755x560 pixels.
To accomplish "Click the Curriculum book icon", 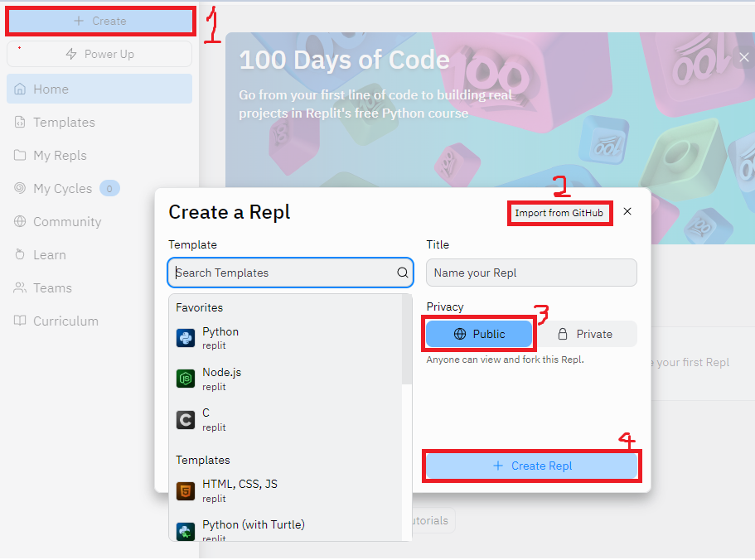I will 20,321.
